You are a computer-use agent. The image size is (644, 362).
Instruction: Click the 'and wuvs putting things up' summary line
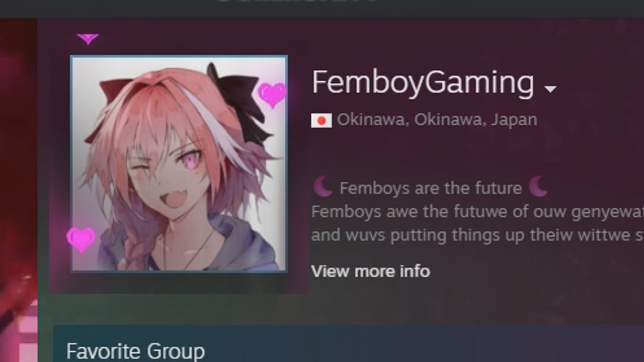tap(477, 235)
